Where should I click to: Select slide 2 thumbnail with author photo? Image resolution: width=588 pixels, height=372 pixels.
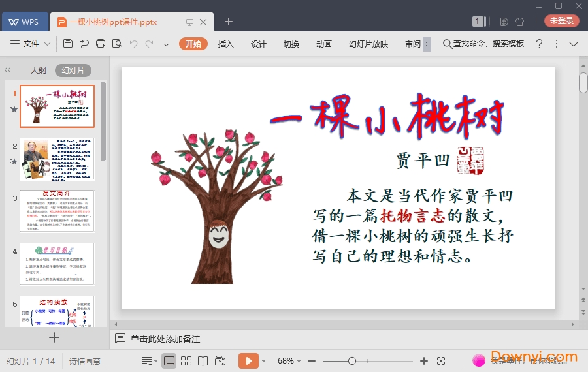[57, 159]
